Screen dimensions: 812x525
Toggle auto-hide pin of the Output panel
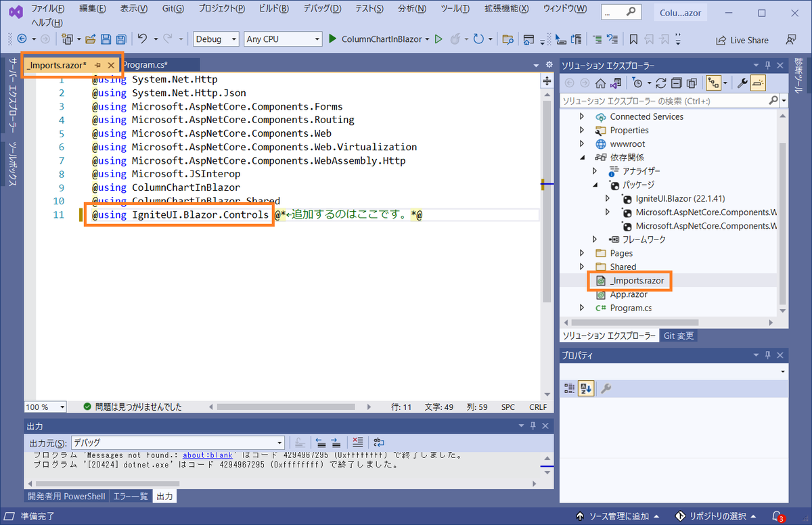point(533,426)
